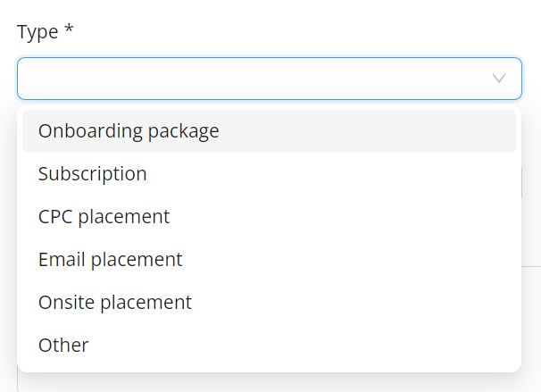The height and width of the screenshot is (392, 541).
Task: Pick the CPC placement option
Action: tap(104, 217)
